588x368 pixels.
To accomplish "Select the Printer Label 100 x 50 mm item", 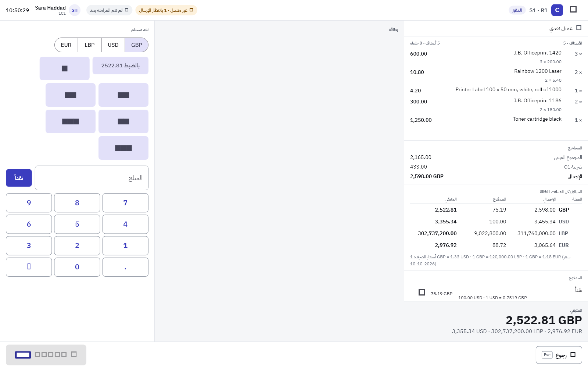I will 496,90.
